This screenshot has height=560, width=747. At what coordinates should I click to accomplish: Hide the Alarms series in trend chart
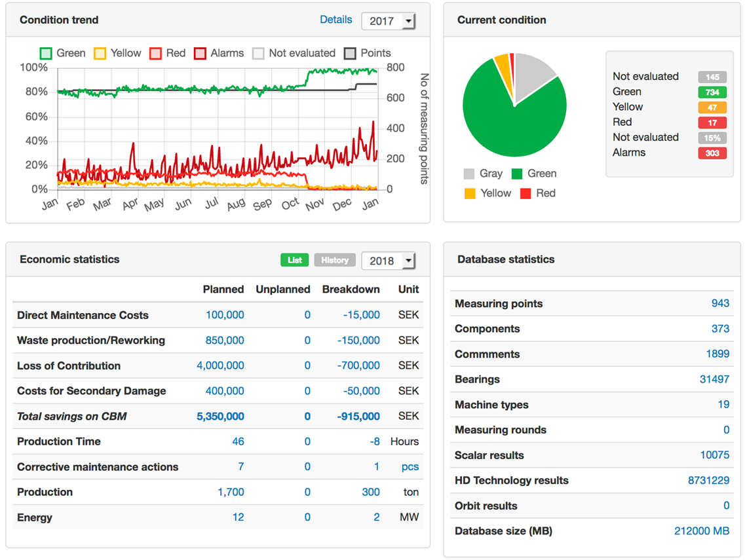click(201, 54)
